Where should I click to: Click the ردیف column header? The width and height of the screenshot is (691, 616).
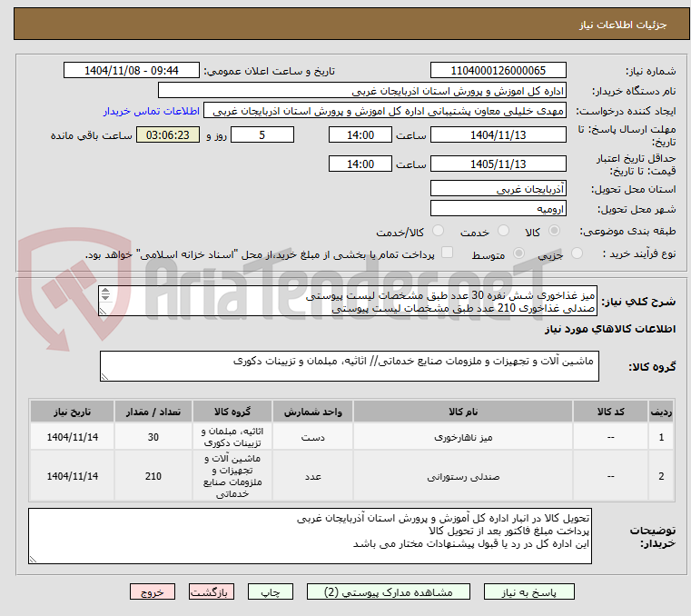point(661,412)
